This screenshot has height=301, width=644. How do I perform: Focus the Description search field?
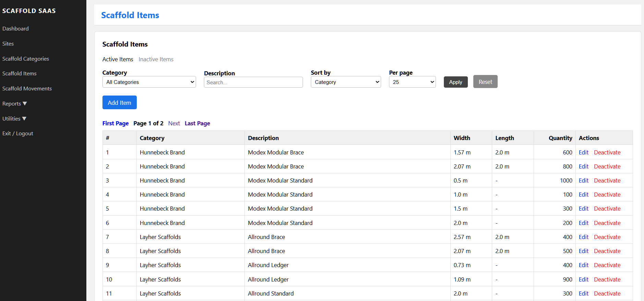[253, 83]
